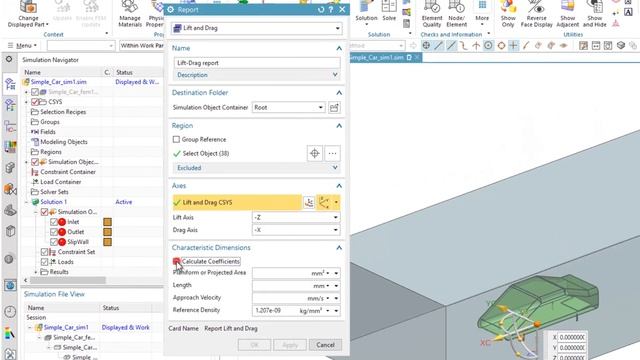The width and height of the screenshot is (640, 360).
Task: Expand the Description section
Action: (x=257, y=75)
